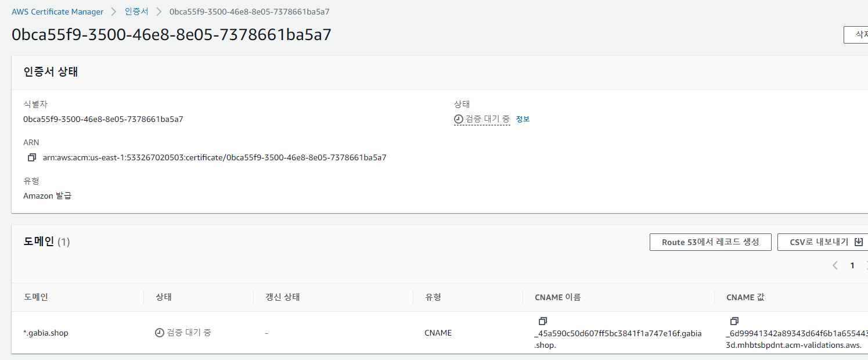This screenshot has height=360, width=868.
Task: Click the clock icon beside certificate status
Action: pyautogui.click(x=459, y=119)
